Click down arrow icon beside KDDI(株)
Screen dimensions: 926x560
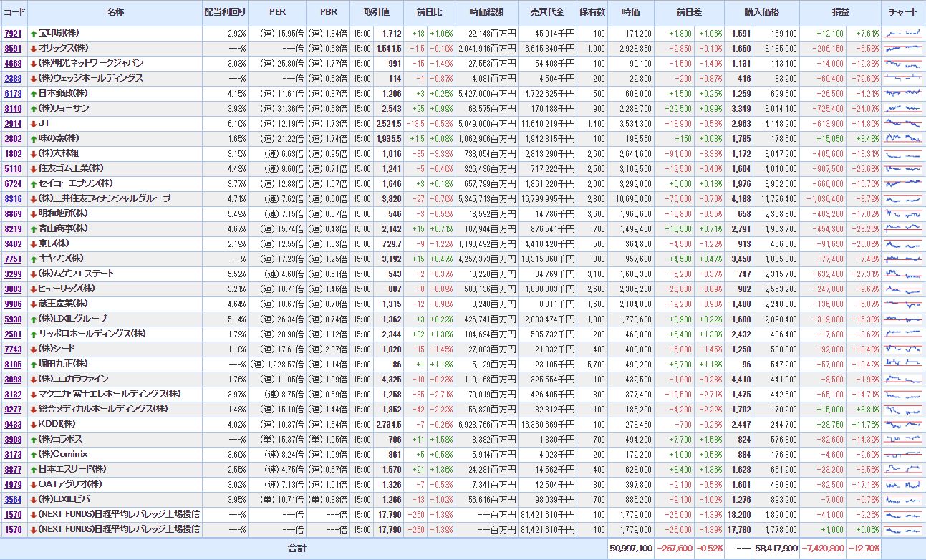(34, 424)
